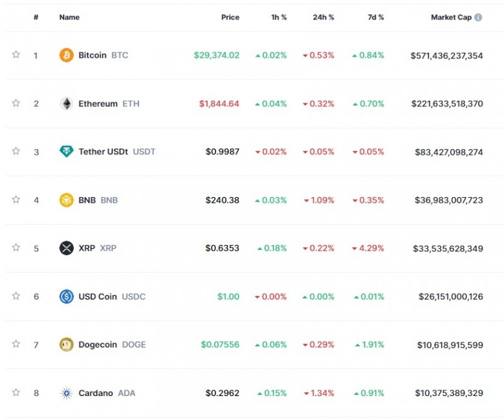
Task: Sort by the 1h % column header
Action: 278,18
